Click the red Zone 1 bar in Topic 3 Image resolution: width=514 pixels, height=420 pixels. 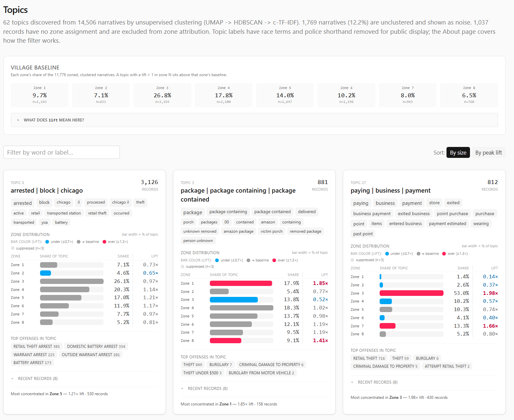point(241,283)
